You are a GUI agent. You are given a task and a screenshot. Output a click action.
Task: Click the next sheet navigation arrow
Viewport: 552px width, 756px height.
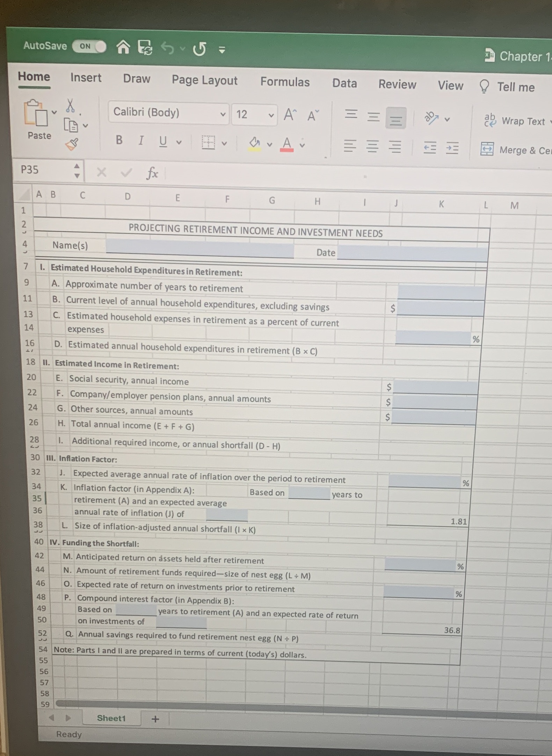coord(68,718)
